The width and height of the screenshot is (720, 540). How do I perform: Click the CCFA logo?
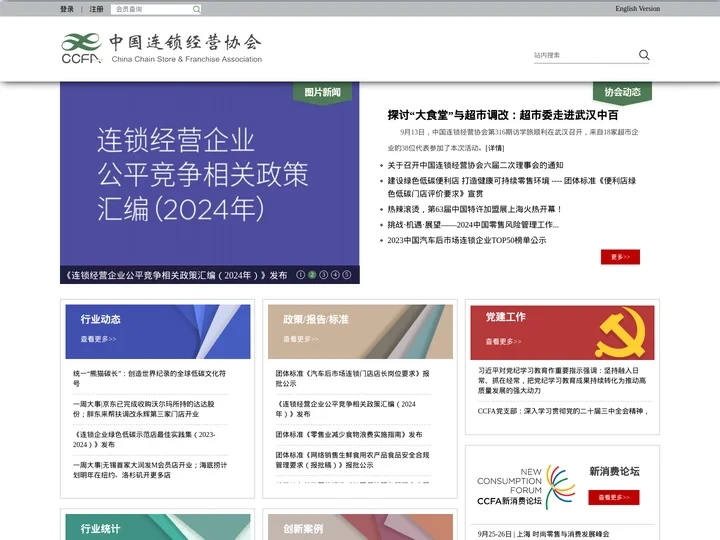point(161,48)
